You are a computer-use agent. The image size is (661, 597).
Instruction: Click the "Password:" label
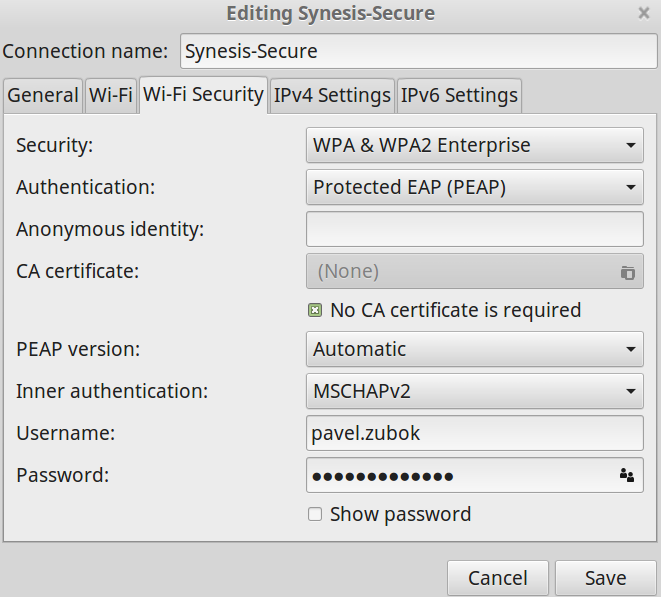coord(62,475)
